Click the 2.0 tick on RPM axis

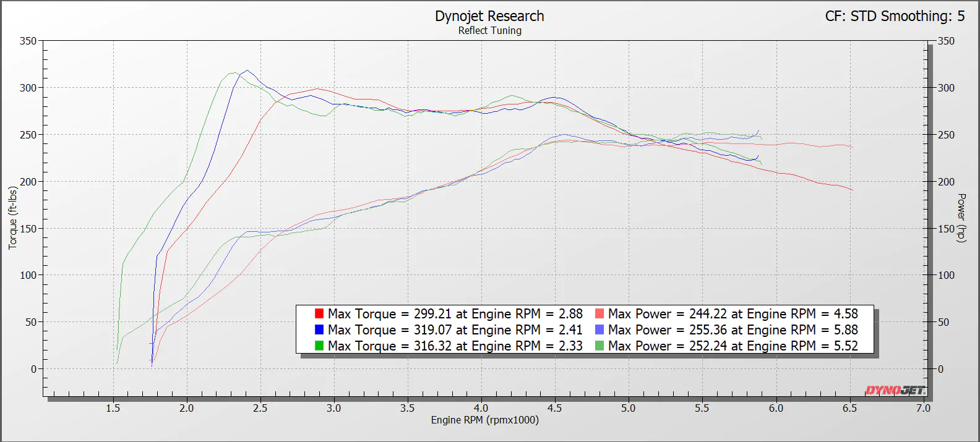(187, 408)
